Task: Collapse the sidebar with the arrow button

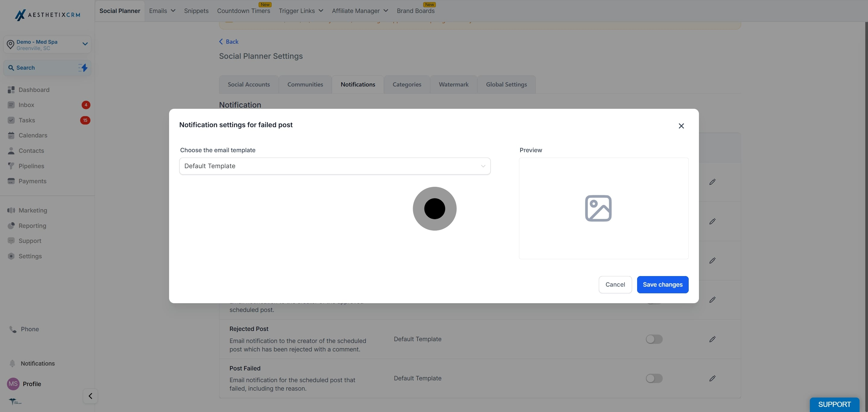Action: pos(90,396)
